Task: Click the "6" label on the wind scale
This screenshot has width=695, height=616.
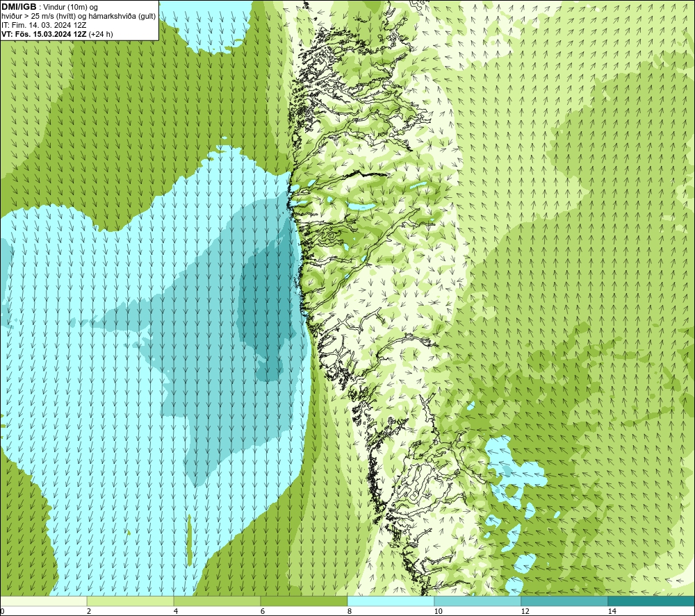Action: tap(263, 611)
